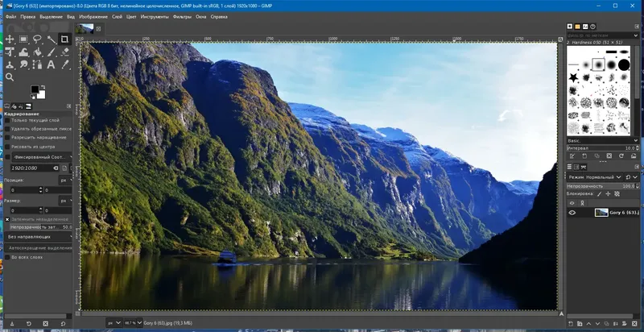This screenshot has width=644, height=332.
Task: Duplicate the selected brush
Action: point(597,156)
